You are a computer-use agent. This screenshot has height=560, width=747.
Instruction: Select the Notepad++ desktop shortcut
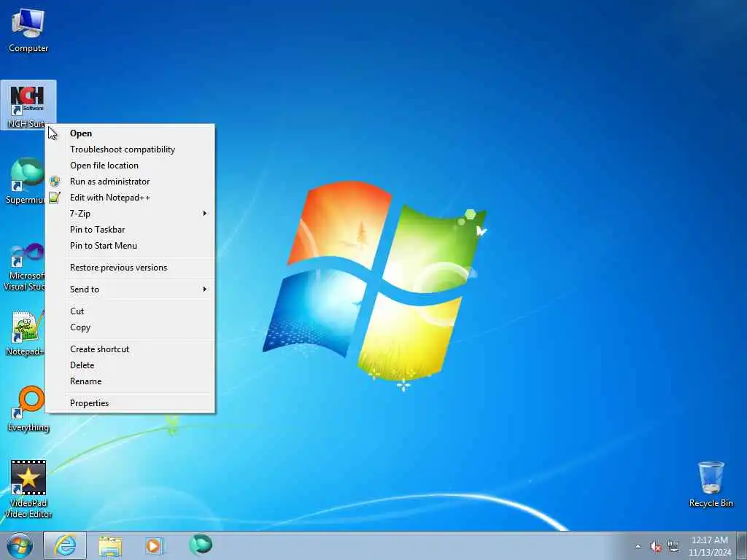25,332
